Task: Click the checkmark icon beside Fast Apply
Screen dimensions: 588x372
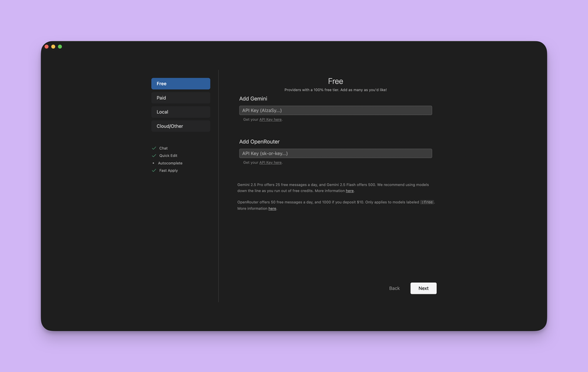Action: pos(154,170)
